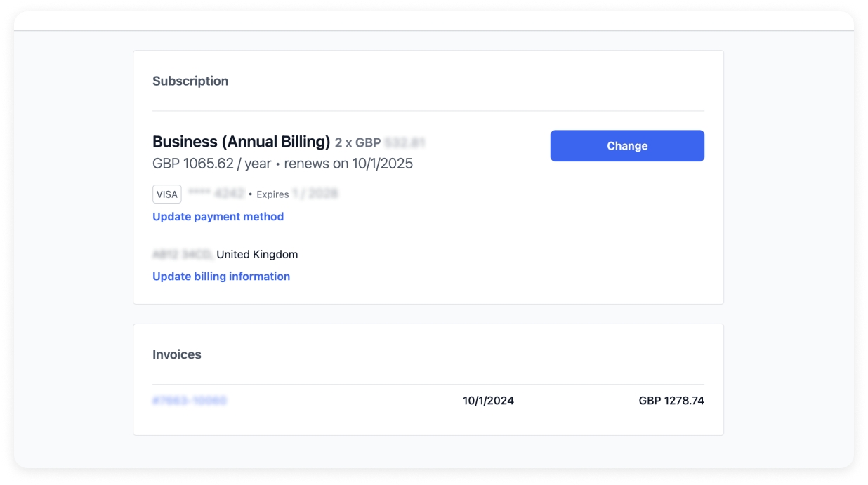This screenshot has width=868, height=485.
Task: Click the blurred per-seat price amount
Action: (405, 143)
